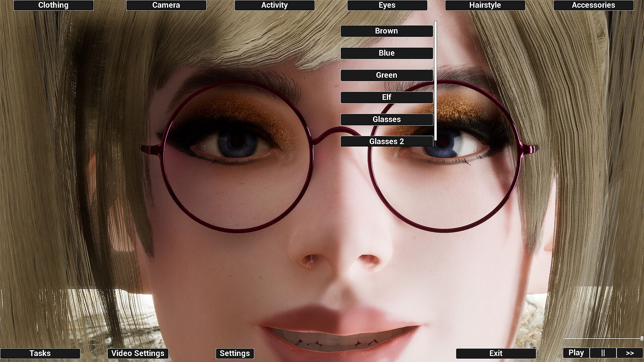Open the Clothing menu
Screen dimensions: 644x362
click(54, 5)
